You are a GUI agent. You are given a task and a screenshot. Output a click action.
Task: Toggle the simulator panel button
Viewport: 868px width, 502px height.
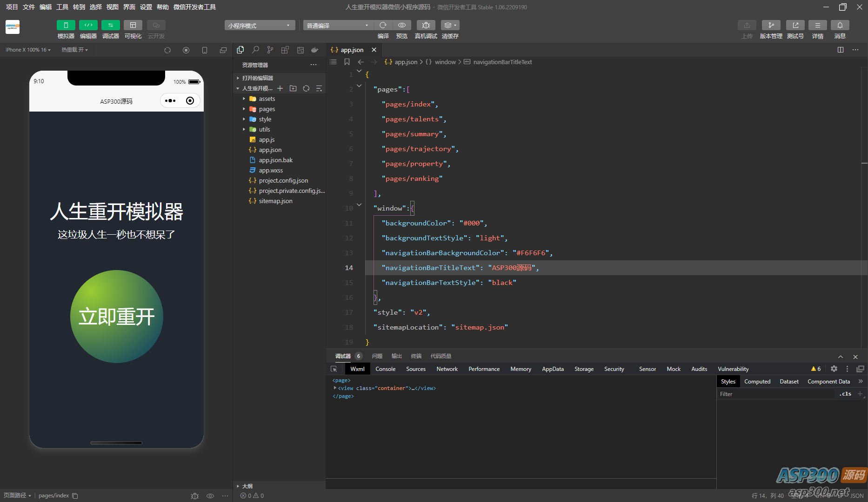pyautogui.click(x=66, y=26)
